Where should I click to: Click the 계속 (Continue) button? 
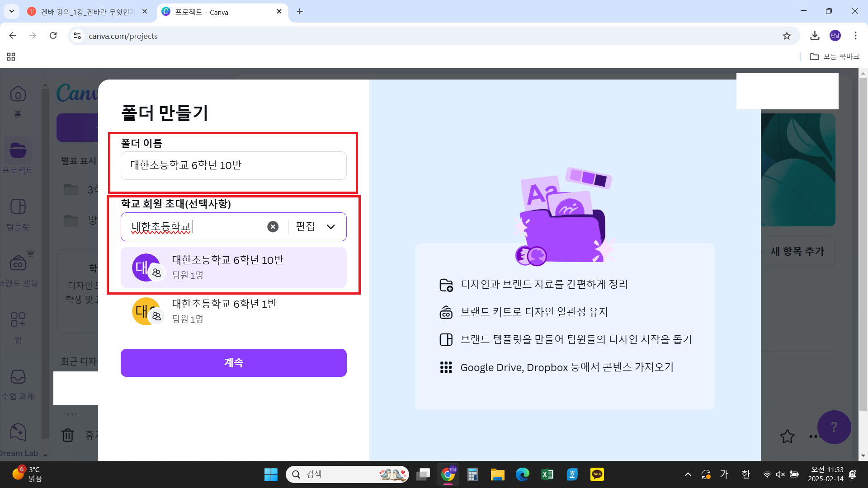point(234,363)
